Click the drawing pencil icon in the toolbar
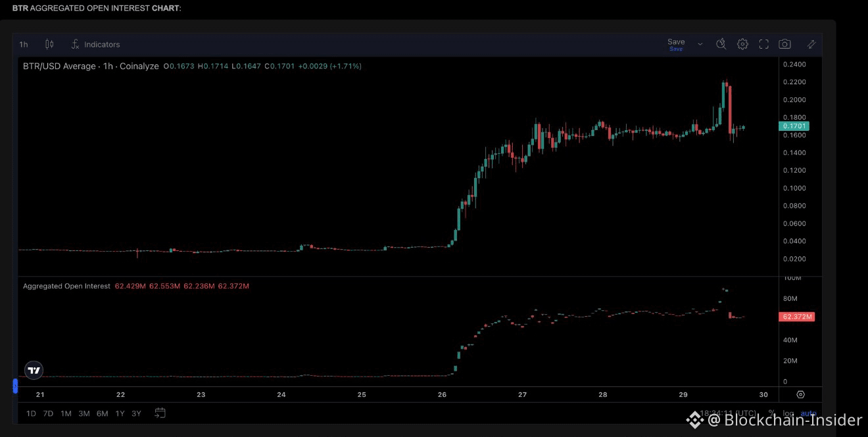868x437 pixels. pos(811,44)
